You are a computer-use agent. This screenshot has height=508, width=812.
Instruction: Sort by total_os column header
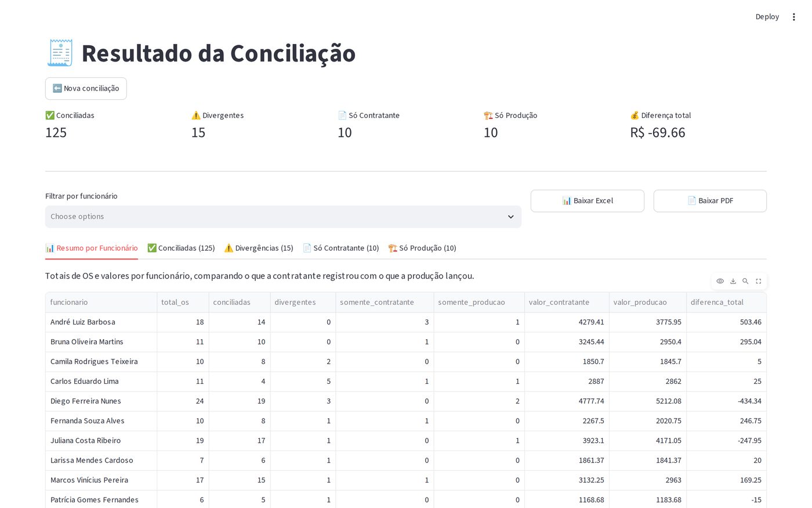(x=183, y=302)
